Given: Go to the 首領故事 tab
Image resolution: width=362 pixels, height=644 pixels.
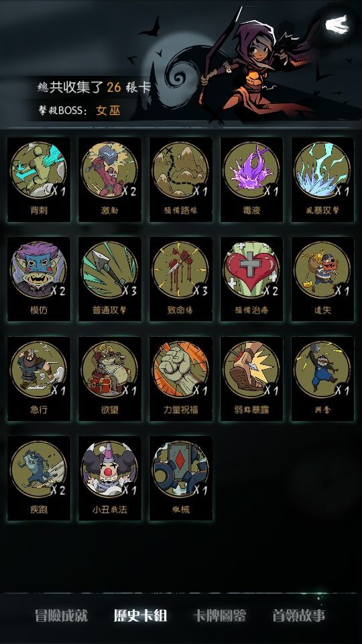Looking at the screenshot, I should (299, 616).
